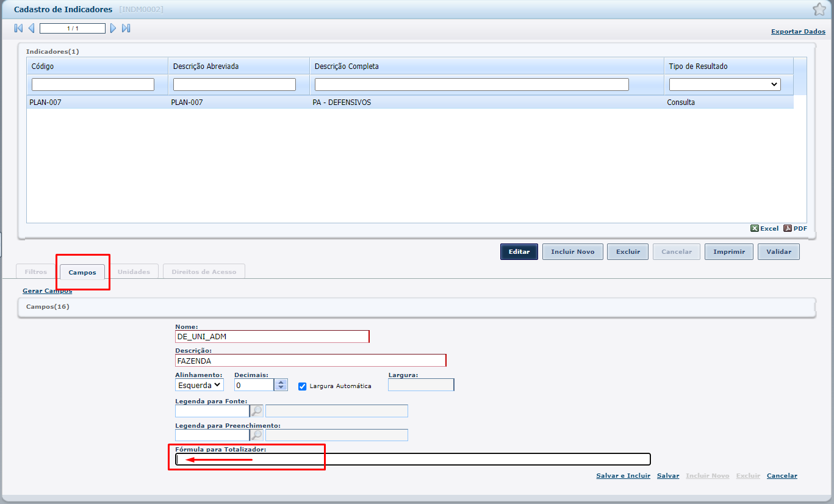Open the Alinhamento dropdown showing Esquerda
Image resolution: width=834 pixels, height=504 pixels.
pos(200,385)
